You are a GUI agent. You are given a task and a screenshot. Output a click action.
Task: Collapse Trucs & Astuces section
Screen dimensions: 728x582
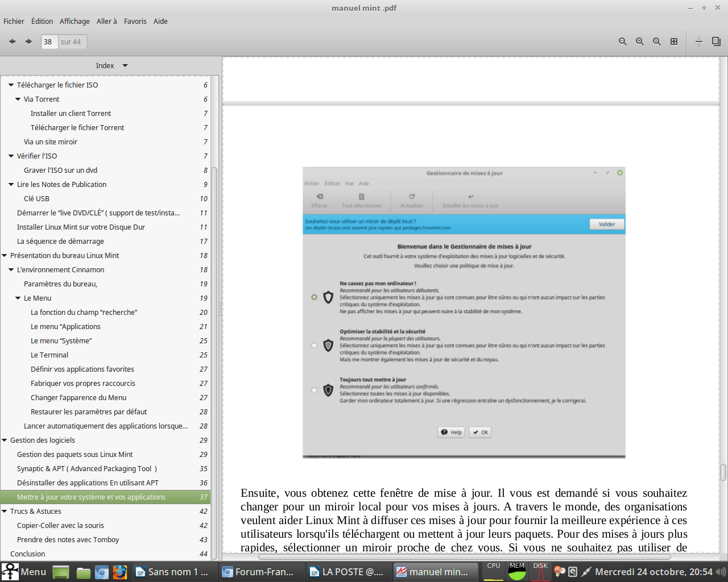(4, 511)
